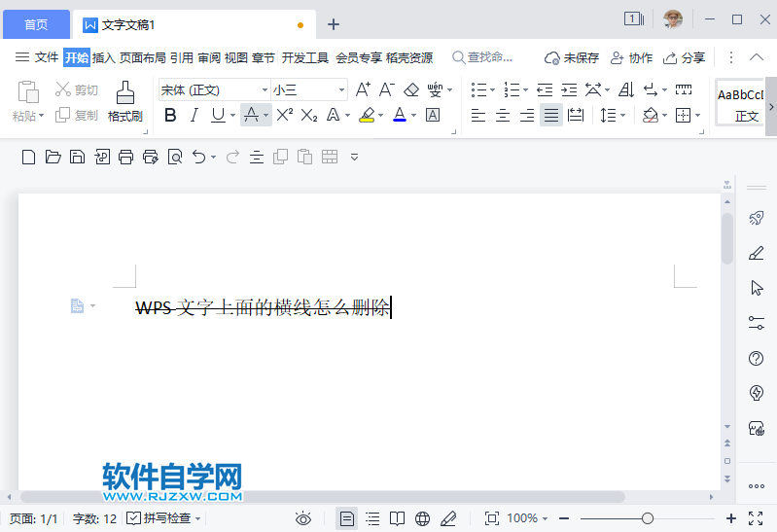Screen dimensions: 777x532
Task: Click 协作 collaboration button
Action: (x=631, y=58)
